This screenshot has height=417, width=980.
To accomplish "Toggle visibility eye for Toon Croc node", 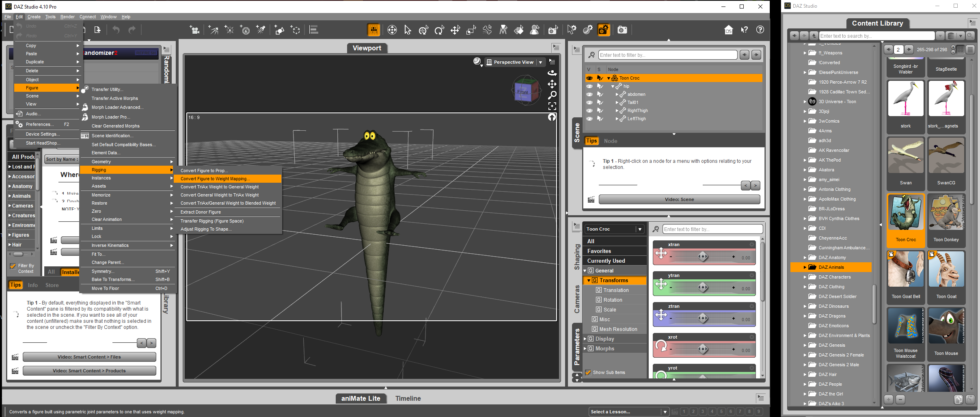I will pyautogui.click(x=589, y=78).
